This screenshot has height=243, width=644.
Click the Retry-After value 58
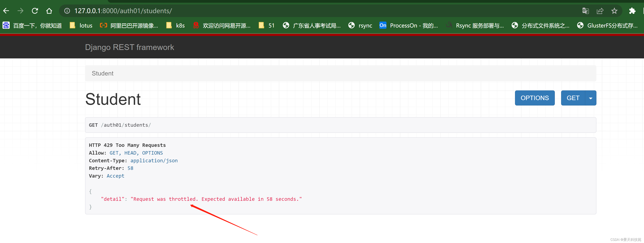(x=130, y=168)
